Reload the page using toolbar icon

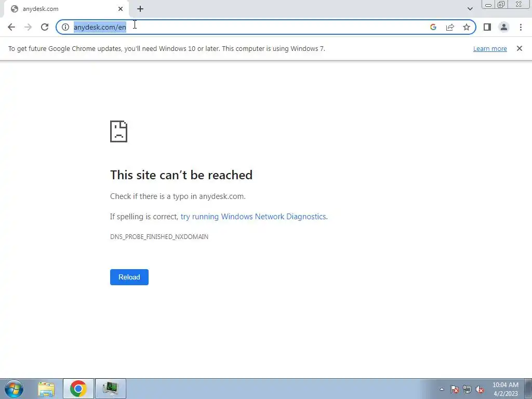45,27
